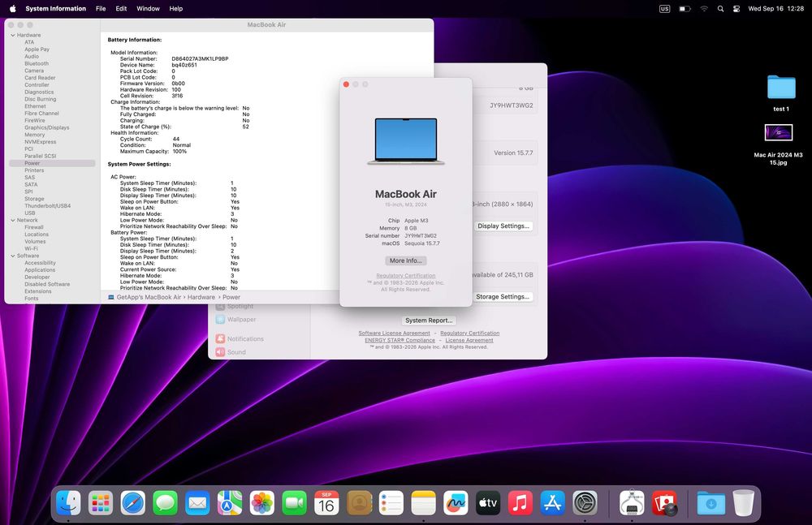This screenshot has width=812, height=525.
Task: Open the License Agreement link
Action: coord(469,340)
